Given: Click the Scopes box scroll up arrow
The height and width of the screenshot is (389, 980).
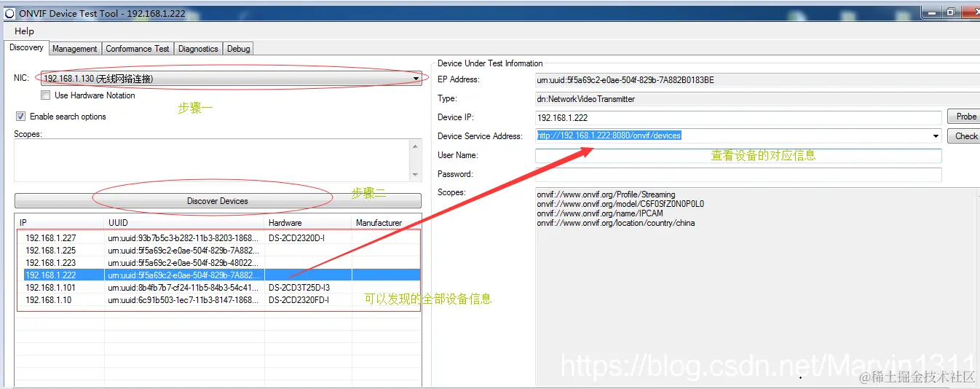Looking at the screenshot, I should pyautogui.click(x=416, y=146).
